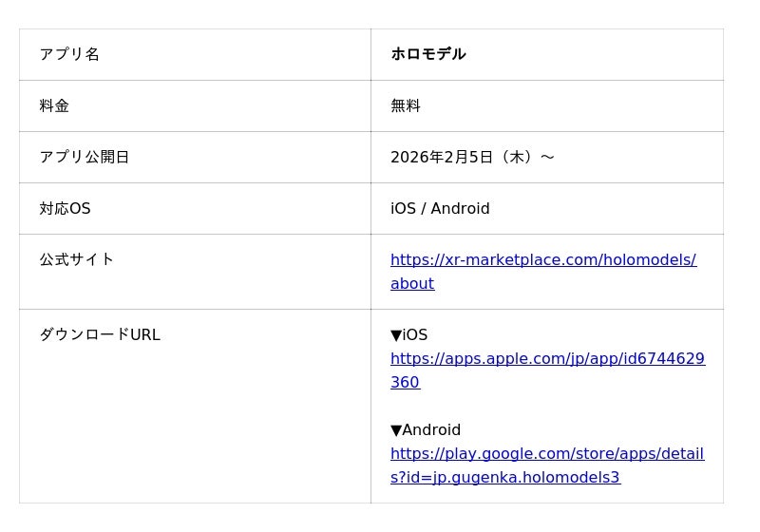This screenshot has height=532, width=760.
Task: Open the play.google.com store link
Action: click(x=547, y=454)
